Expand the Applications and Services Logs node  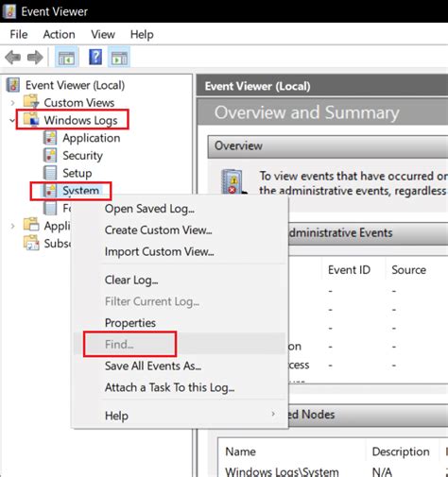12,226
